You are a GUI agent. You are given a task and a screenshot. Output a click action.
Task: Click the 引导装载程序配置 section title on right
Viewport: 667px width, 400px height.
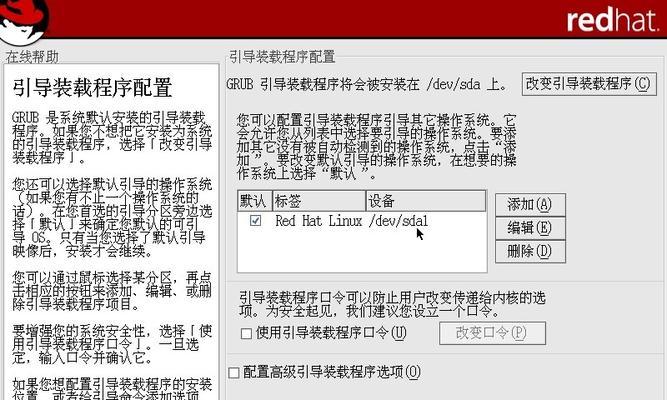(x=282, y=57)
